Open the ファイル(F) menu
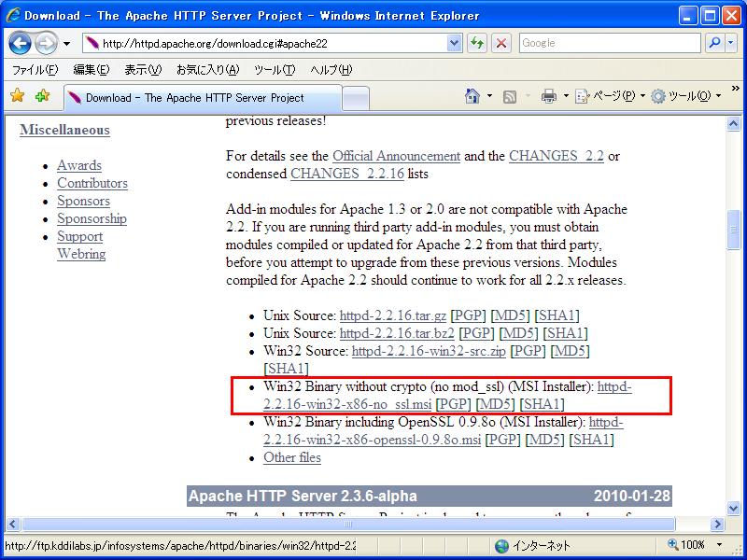The height and width of the screenshot is (560, 747). [35, 70]
